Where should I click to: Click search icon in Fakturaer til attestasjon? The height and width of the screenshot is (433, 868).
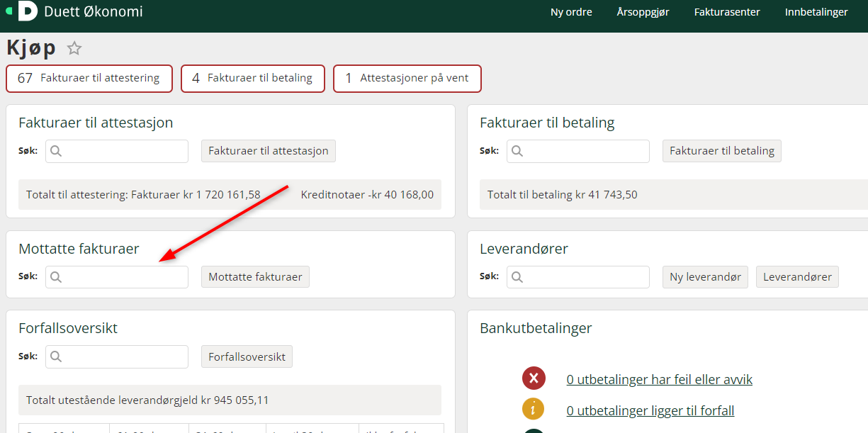click(x=56, y=151)
